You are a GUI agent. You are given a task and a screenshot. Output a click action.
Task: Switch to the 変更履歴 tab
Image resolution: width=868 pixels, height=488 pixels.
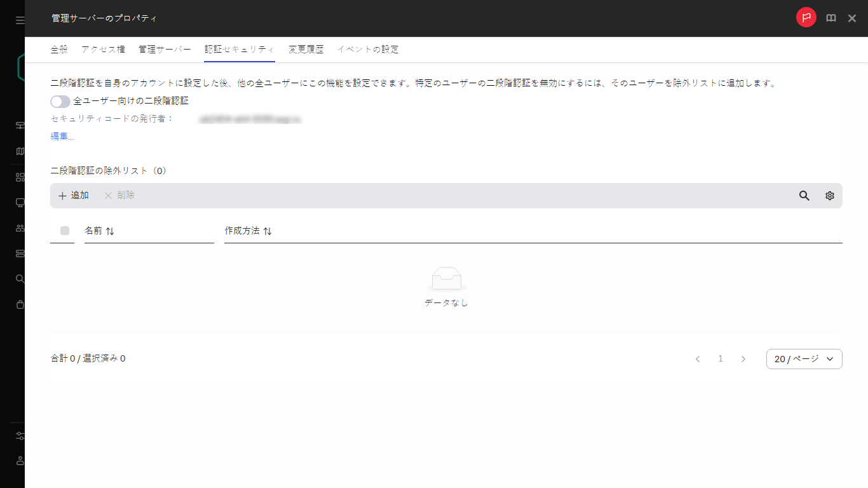tap(304, 48)
